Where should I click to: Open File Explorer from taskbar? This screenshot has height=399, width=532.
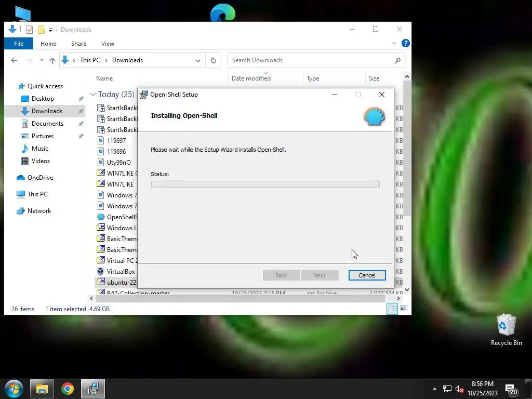point(42,389)
